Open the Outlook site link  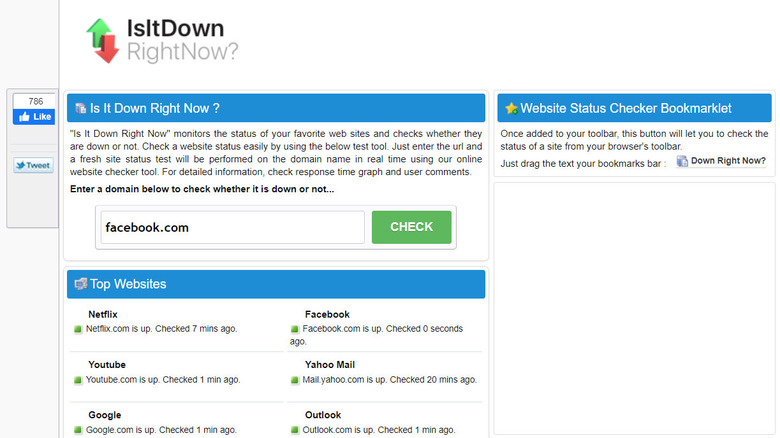[323, 415]
